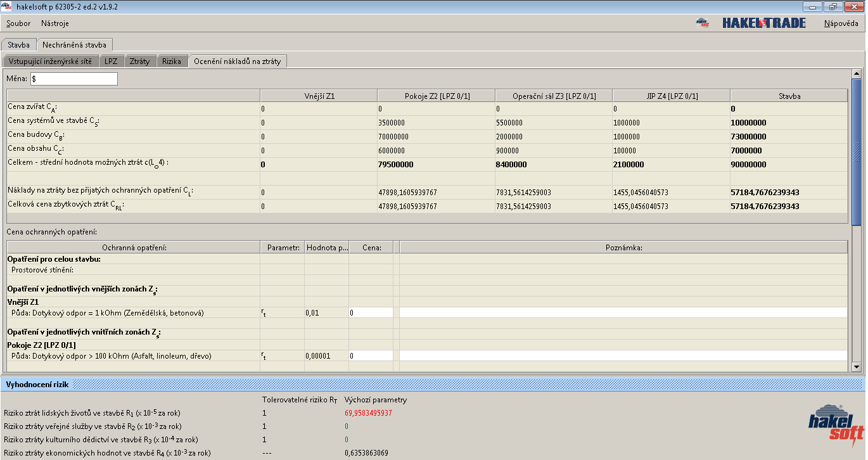Click Poznámka field for Zemědělská, betonová row

[x=623, y=312]
